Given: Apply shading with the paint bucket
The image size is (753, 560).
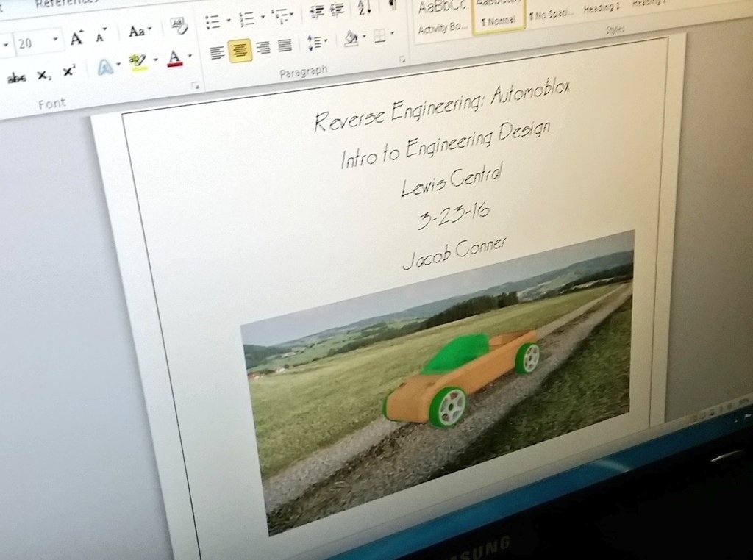Looking at the screenshot, I should tap(351, 38).
